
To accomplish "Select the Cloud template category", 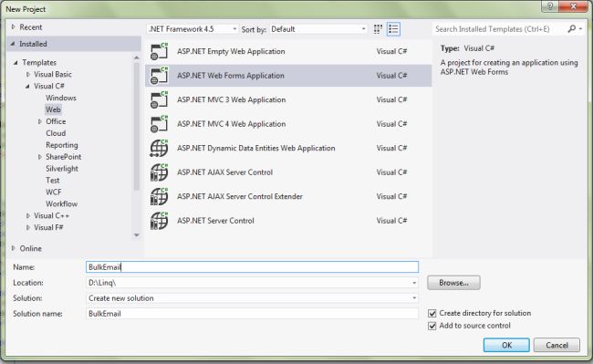I will [x=56, y=133].
